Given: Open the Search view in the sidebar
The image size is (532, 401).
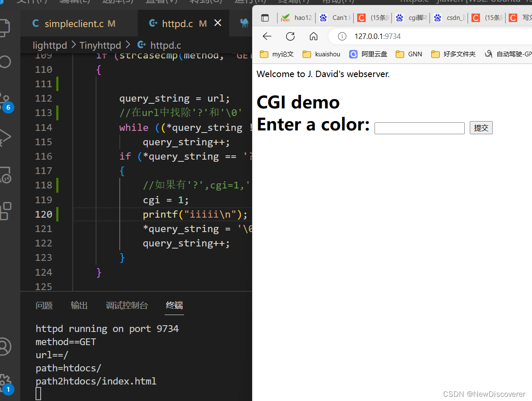Looking at the screenshot, I should click(5, 62).
